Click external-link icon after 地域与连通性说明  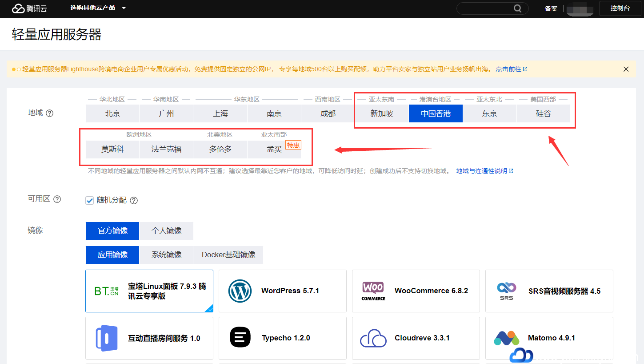(x=511, y=171)
